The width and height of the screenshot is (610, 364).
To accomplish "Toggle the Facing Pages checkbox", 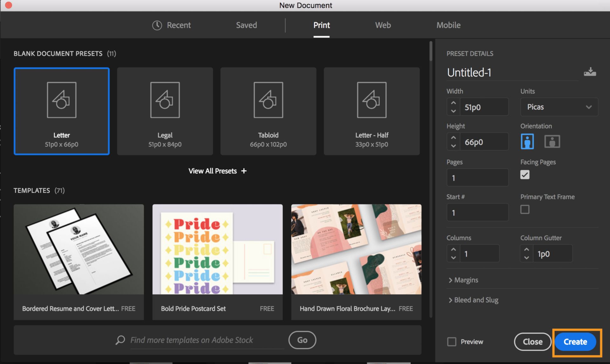I will coord(525,175).
